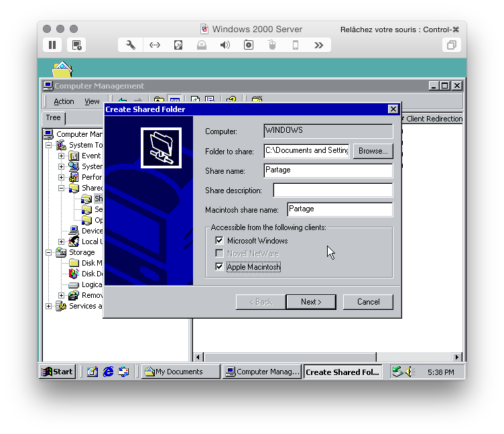Click the Share name field
The height and width of the screenshot is (434, 504).
pos(328,170)
